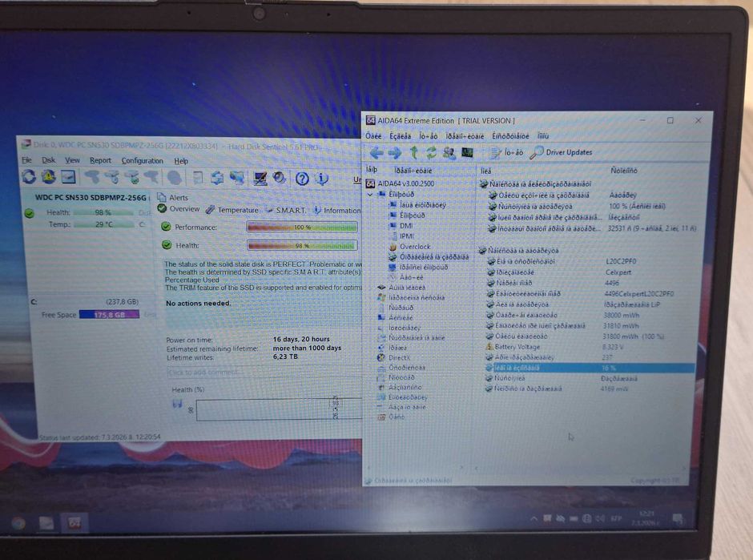
Task: Click the L20C2PF0 value in AIDA64 list
Action: [x=621, y=261]
